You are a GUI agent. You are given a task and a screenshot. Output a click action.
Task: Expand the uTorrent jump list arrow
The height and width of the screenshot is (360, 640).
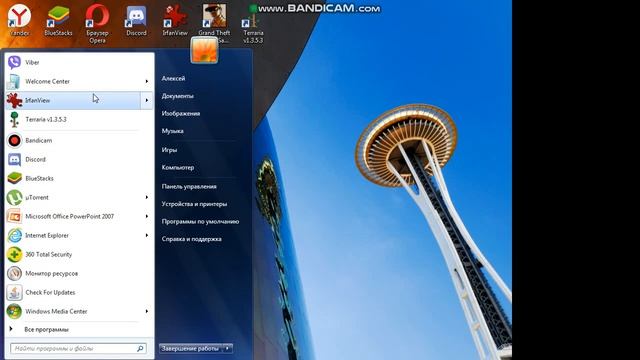pos(147,197)
